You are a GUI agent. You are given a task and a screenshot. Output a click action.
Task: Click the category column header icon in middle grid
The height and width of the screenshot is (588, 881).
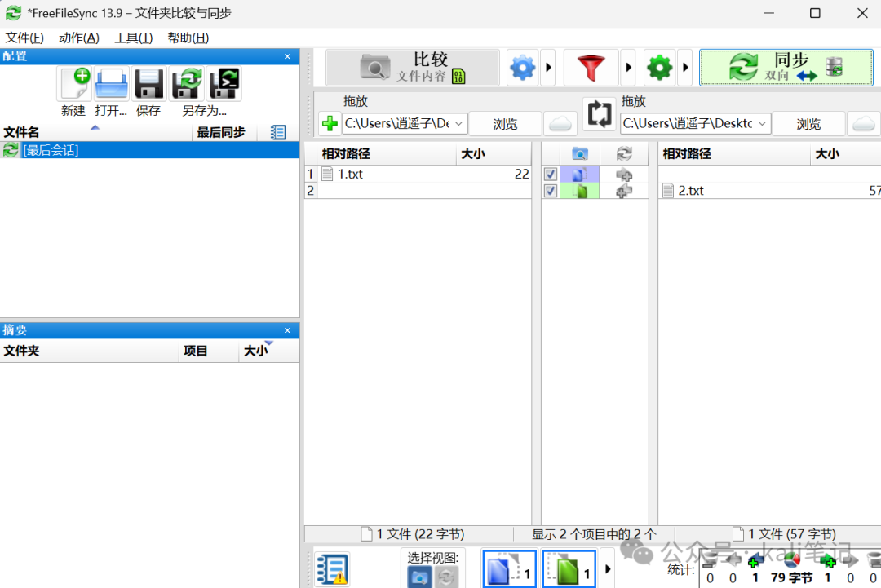[x=580, y=153]
